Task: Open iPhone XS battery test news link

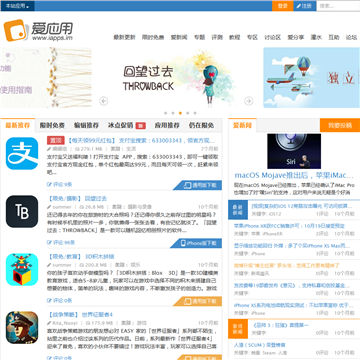Action: click(293, 305)
